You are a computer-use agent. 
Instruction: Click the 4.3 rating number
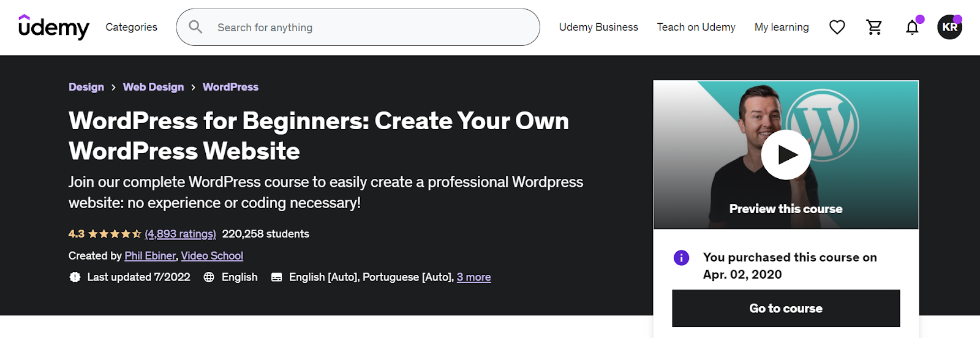click(77, 234)
